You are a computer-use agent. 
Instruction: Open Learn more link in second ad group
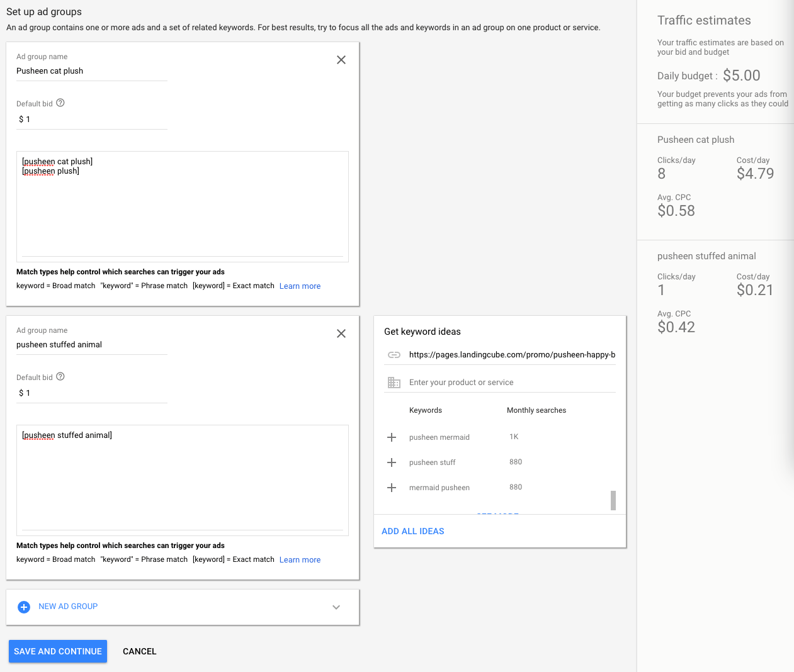(300, 560)
